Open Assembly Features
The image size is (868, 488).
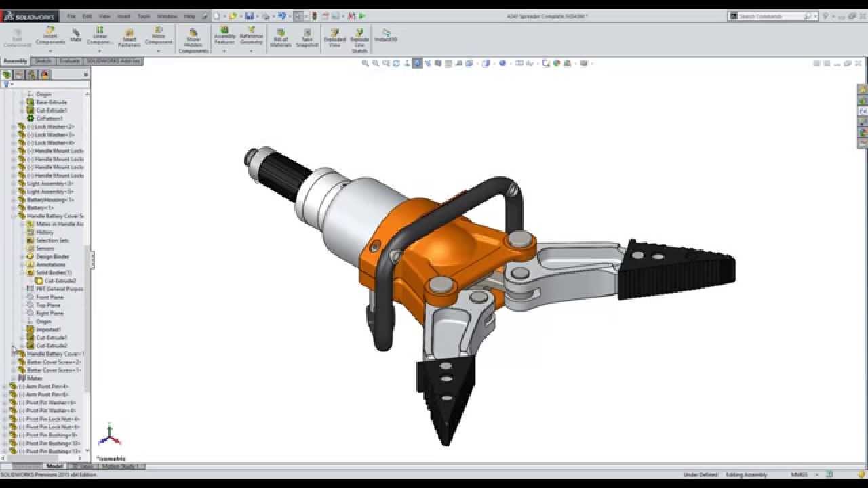coord(225,37)
